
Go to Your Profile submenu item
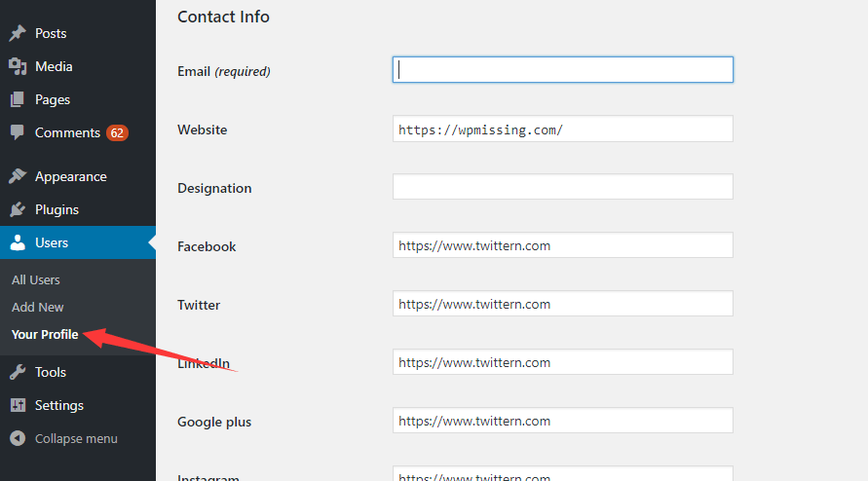click(45, 334)
